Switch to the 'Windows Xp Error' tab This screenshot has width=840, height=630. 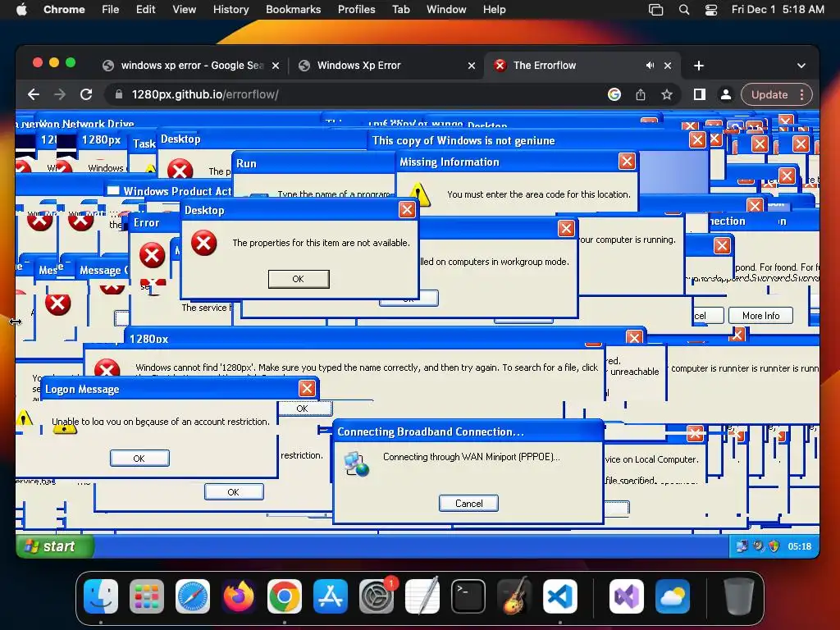coord(387,66)
